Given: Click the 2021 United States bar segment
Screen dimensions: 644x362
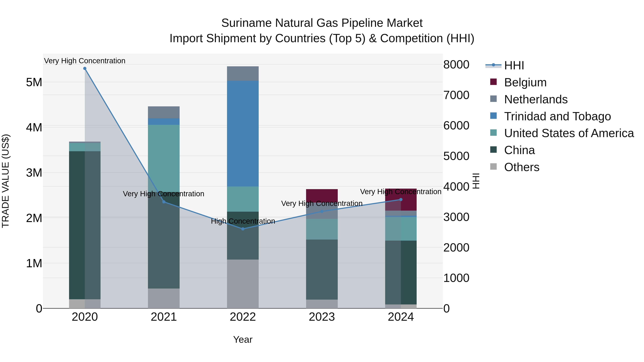Looking at the screenshot, I should [x=164, y=158].
